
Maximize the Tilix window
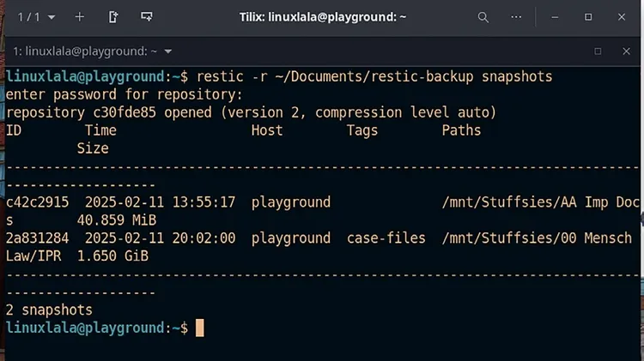point(588,17)
